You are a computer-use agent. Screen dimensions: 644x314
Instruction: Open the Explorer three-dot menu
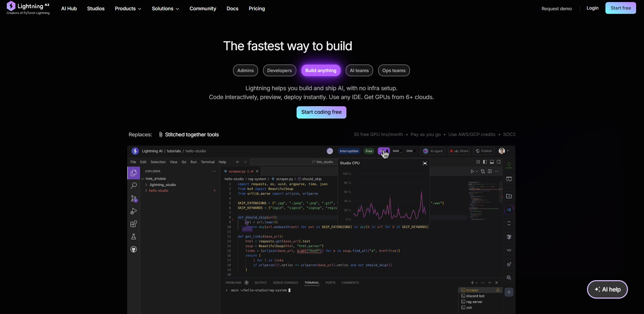point(214,172)
